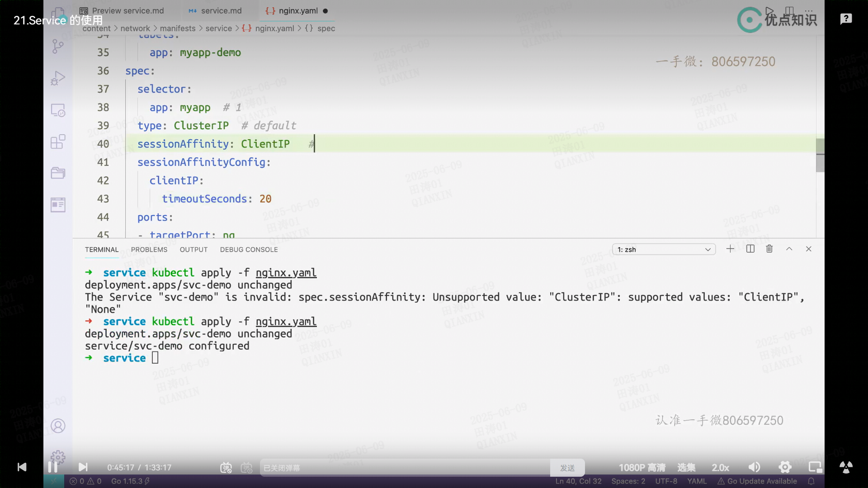Click Go Update Available in status bar
Screen dimensions: 868x488
tap(757, 481)
